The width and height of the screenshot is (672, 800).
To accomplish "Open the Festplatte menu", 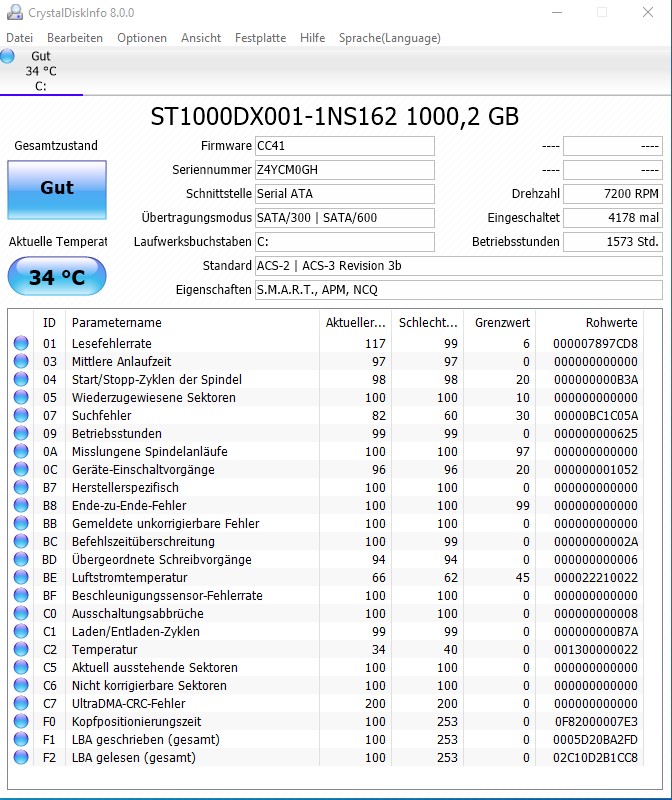I will 260,38.
